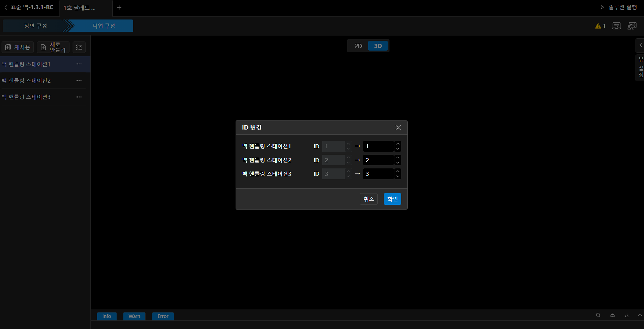Screen dimensions: 644x329
Task: Click the monitor settings icon top right
Action: coord(616,26)
